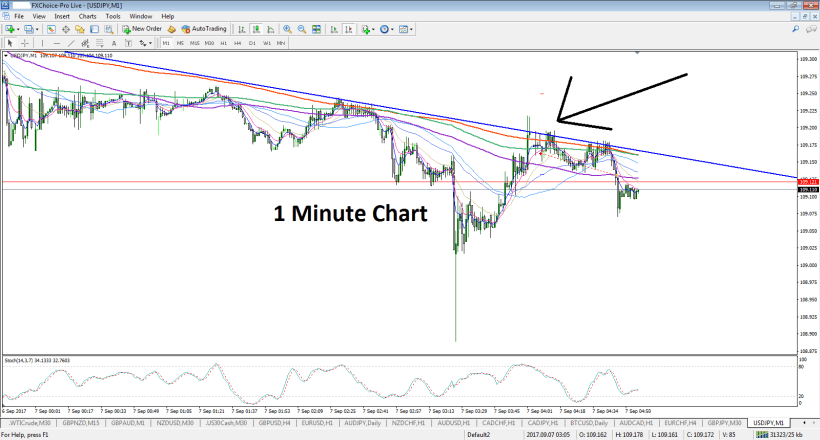
Task: Switch to the BTCUSD,Daily chart tab
Action: pos(589,423)
